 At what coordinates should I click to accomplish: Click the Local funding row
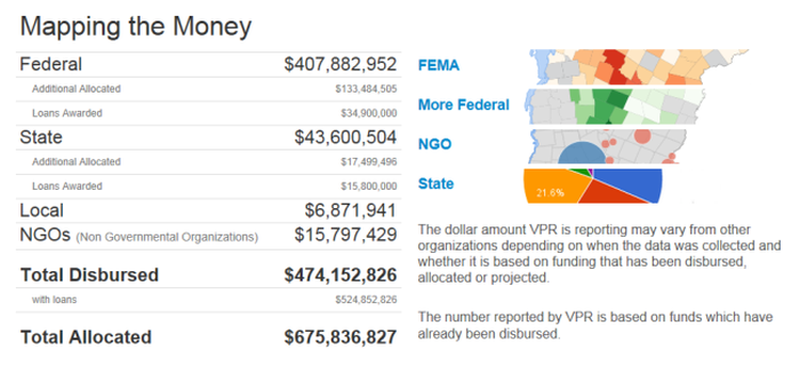[208, 210]
